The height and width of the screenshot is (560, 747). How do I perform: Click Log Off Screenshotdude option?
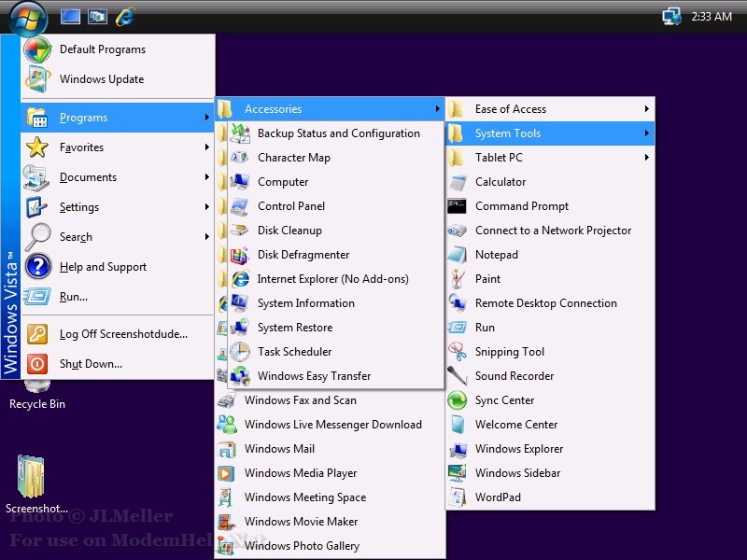tap(123, 334)
